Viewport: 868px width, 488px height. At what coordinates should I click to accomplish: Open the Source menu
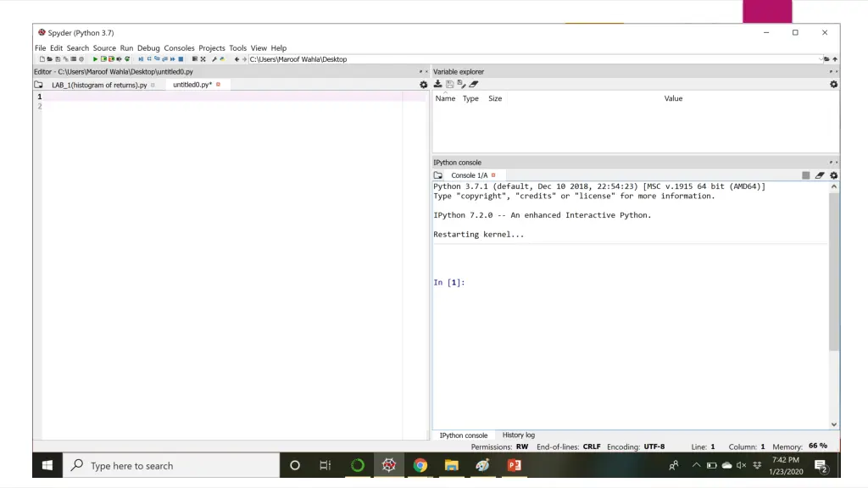[104, 48]
